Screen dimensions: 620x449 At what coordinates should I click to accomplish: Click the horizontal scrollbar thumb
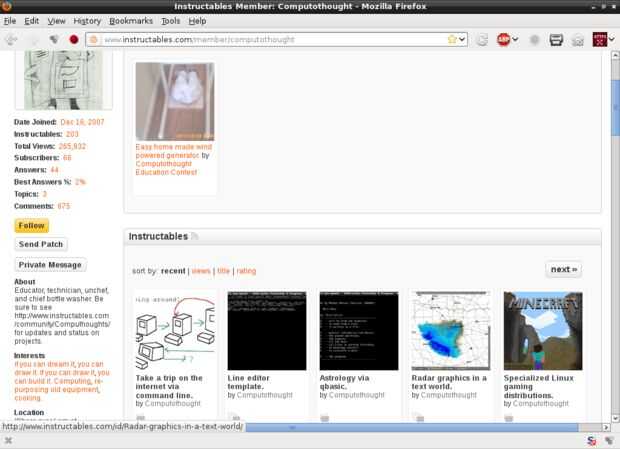tap(412, 427)
